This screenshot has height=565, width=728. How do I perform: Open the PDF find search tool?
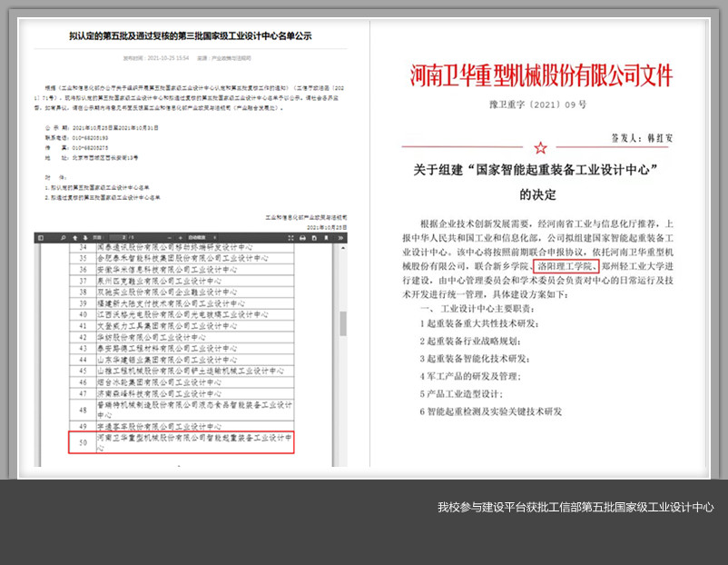[x=64, y=237]
